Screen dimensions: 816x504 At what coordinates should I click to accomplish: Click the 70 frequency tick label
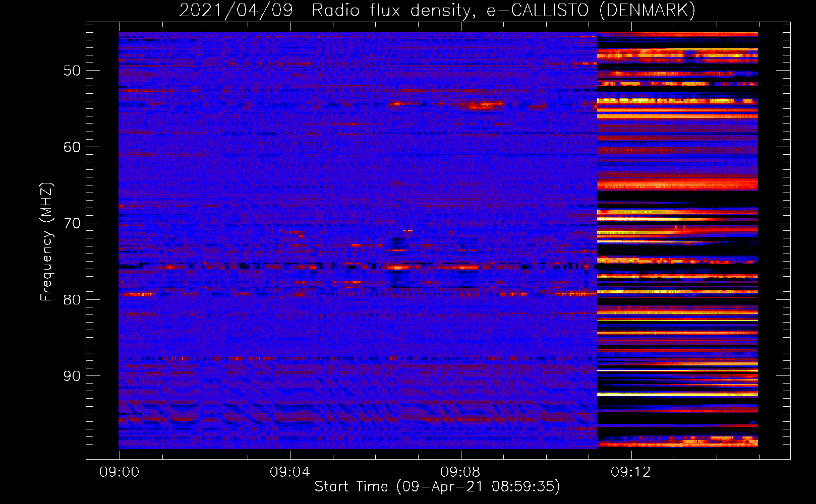[x=72, y=223]
